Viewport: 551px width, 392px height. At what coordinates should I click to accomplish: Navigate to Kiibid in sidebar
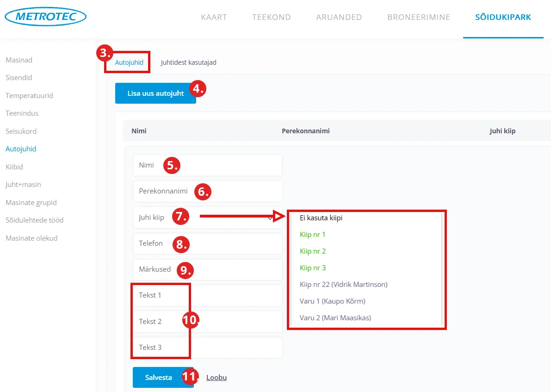[x=14, y=167]
